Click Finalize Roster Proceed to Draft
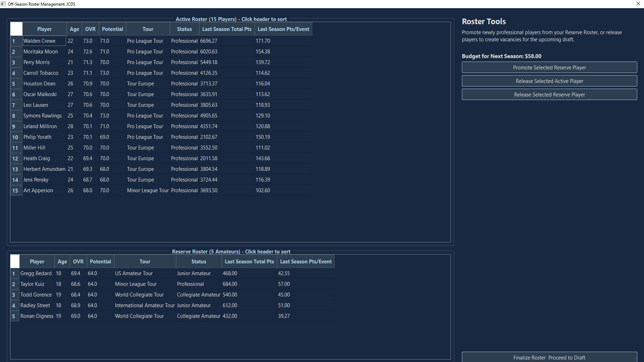The width and height of the screenshot is (644, 362). [x=549, y=357]
